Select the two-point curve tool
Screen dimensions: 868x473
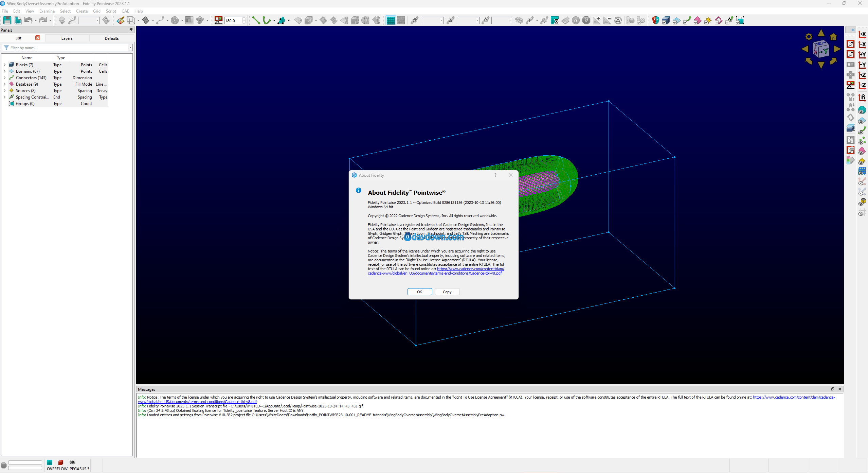tap(256, 20)
